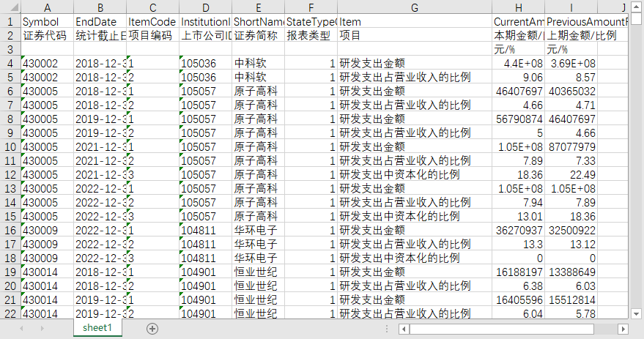Viewport: 644px width, 339px height.
Task: Click the 16188197 cell
Action: pyautogui.click(x=519, y=272)
